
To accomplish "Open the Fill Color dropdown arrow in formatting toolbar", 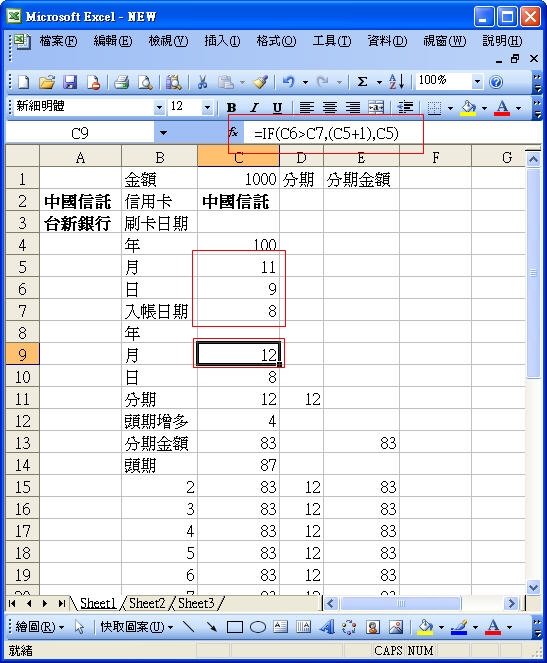I will [x=484, y=108].
